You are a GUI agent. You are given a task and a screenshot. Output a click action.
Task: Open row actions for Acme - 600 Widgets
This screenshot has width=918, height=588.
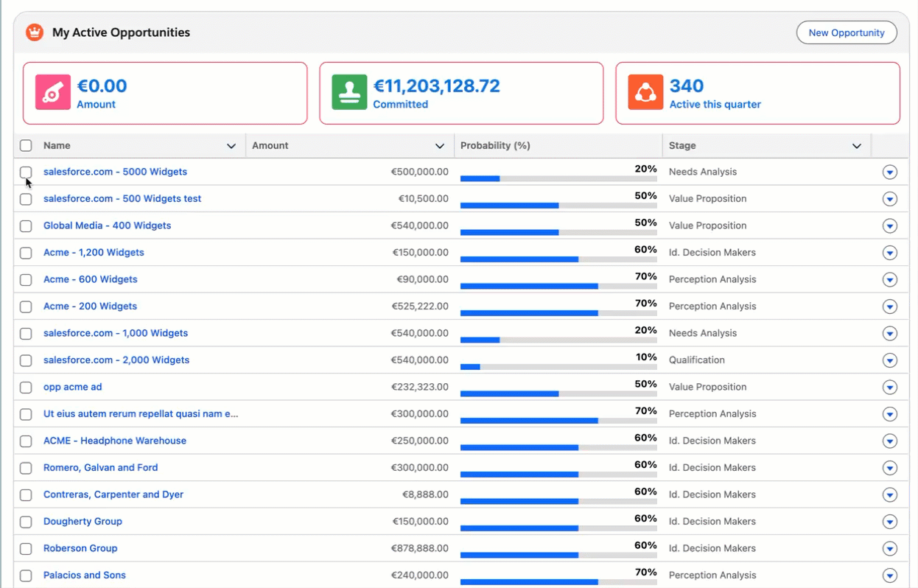(x=889, y=279)
